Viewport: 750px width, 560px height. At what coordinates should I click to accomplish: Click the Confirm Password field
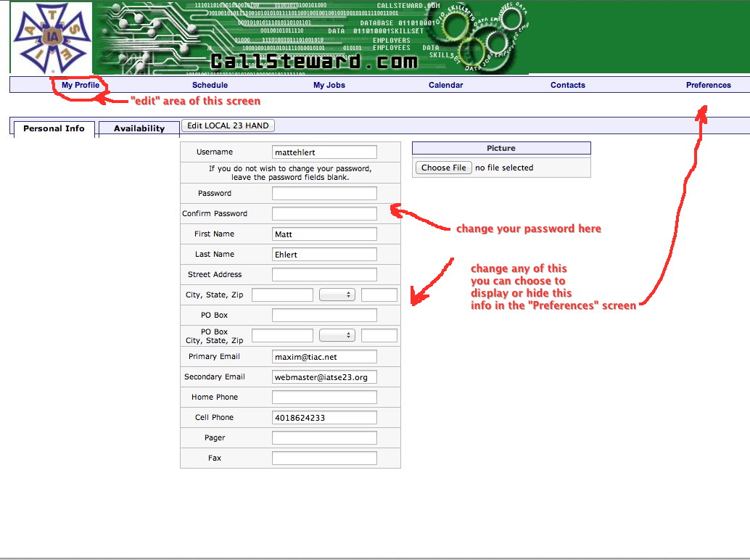(324, 213)
